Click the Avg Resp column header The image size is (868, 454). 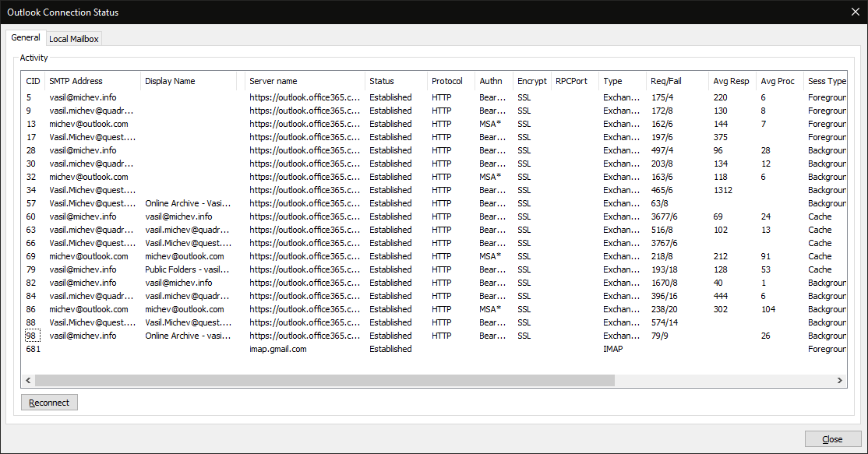pyautogui.click(x=731, y=81)
